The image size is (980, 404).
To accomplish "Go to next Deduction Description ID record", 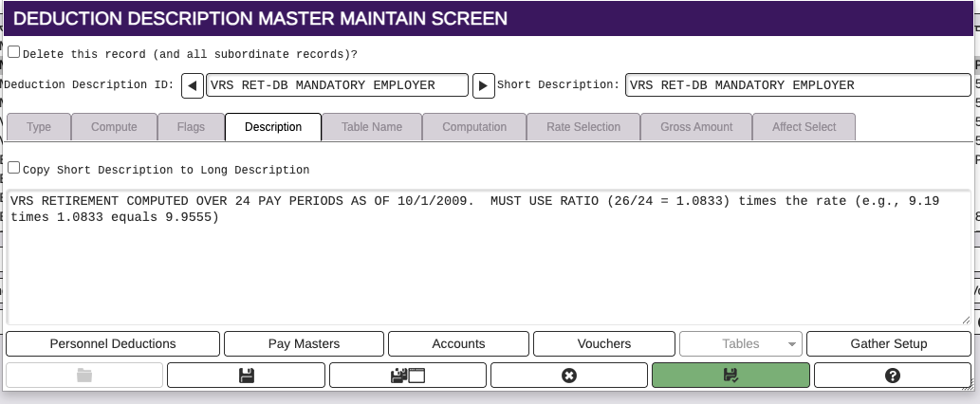I will point(483,85).
